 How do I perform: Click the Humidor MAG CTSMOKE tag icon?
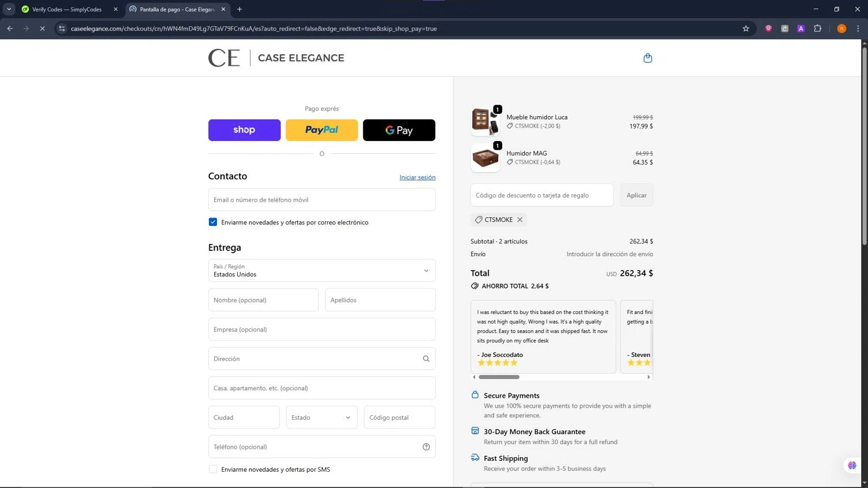[x=510, y=162]
